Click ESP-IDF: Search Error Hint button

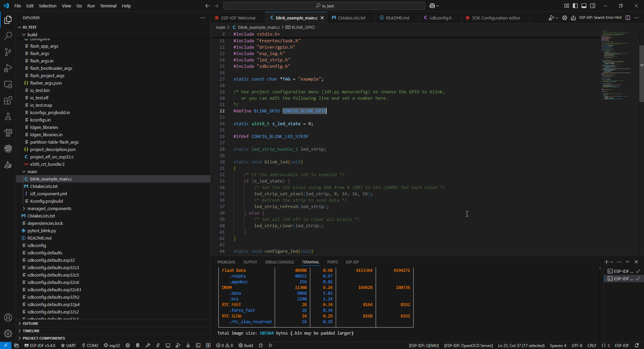[x=600, y=18]
